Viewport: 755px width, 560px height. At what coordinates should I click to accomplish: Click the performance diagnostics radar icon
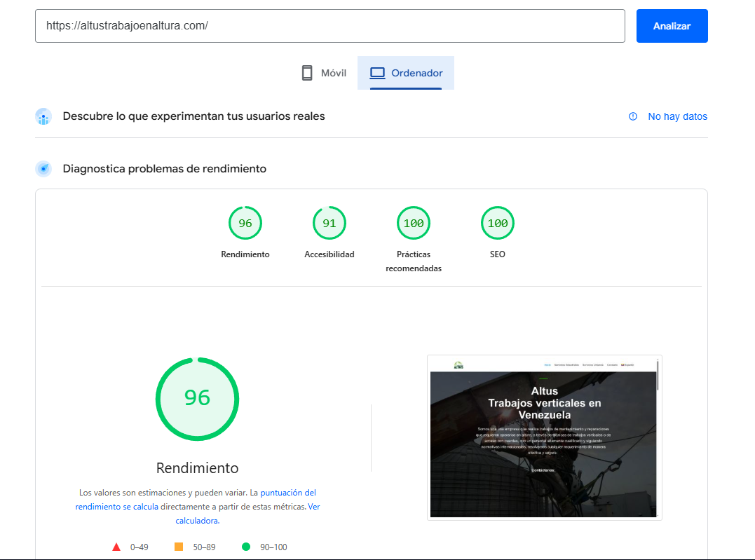(x=43, y=169)
